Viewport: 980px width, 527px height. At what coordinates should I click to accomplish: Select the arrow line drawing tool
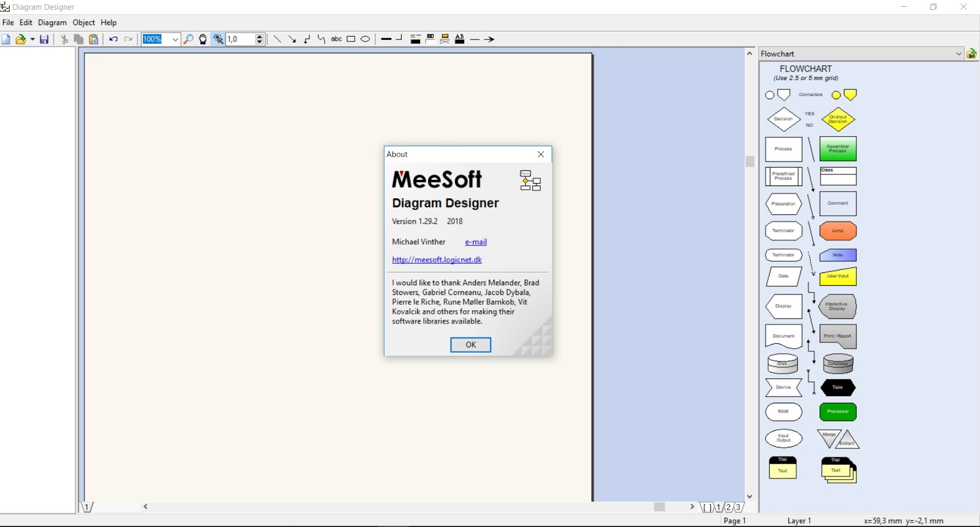point(292,39)
